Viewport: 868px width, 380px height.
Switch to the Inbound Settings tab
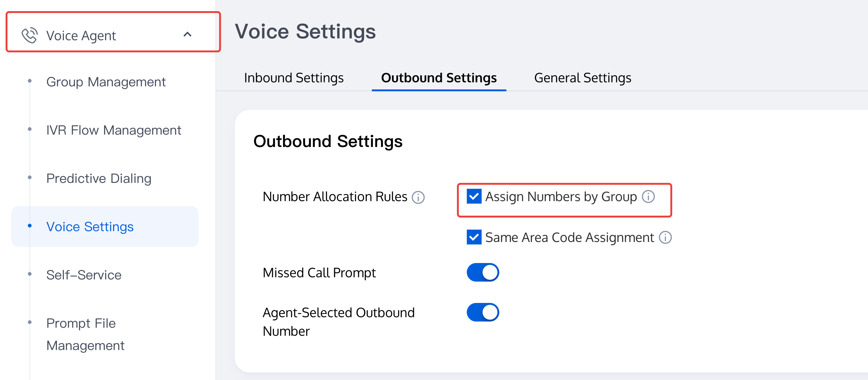(294, 78)
